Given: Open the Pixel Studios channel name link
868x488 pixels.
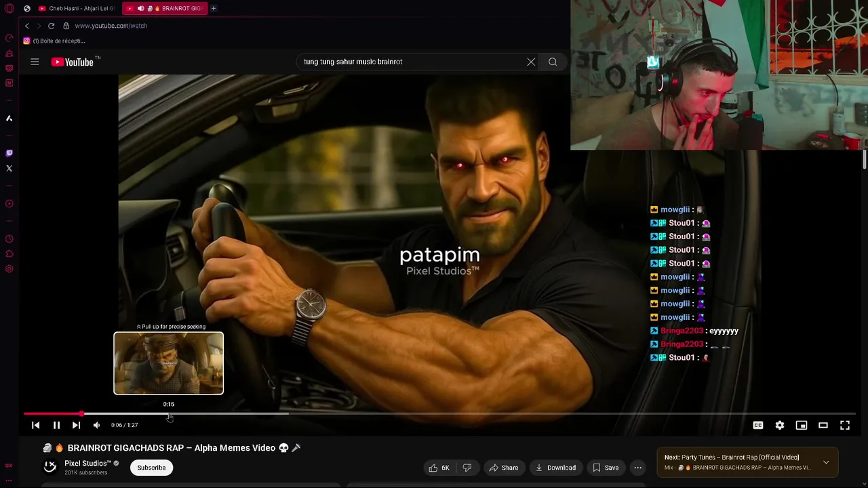Looking at the screenshot, I should coord(87,464).
